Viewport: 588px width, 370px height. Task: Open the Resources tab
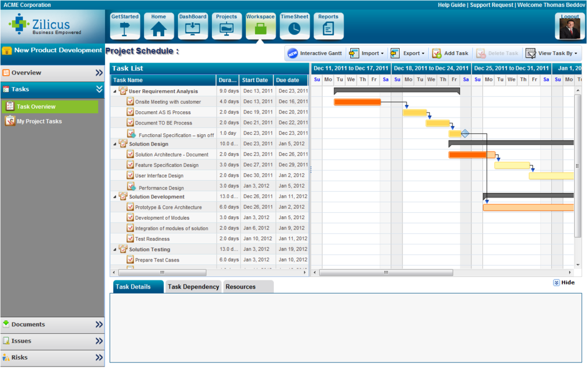[240, 286]
